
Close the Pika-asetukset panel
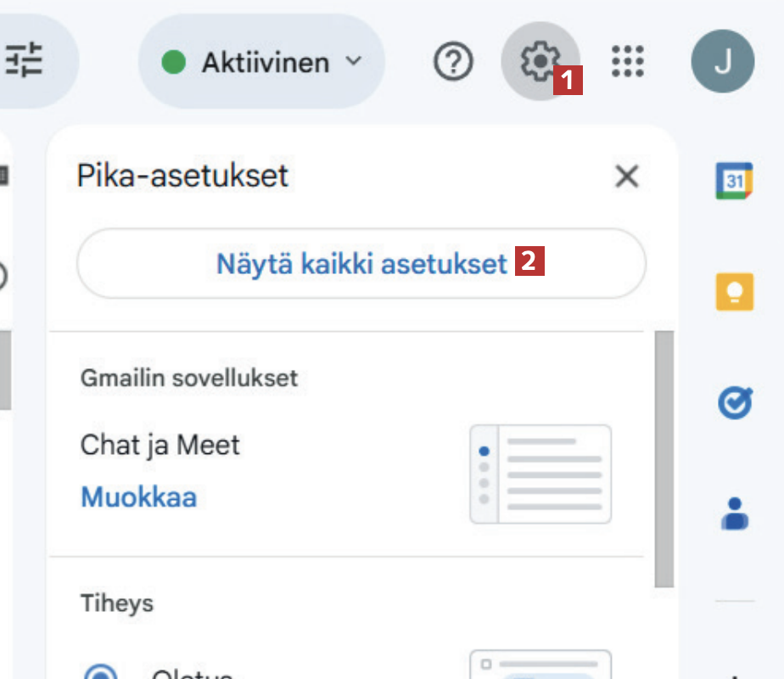(626, 177)
